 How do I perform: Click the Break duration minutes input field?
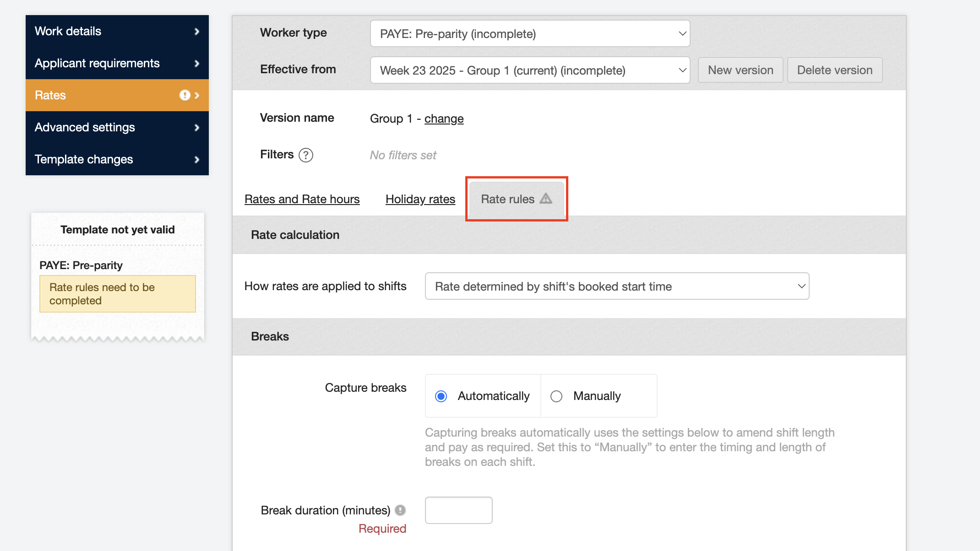click(x=458, y=510)
